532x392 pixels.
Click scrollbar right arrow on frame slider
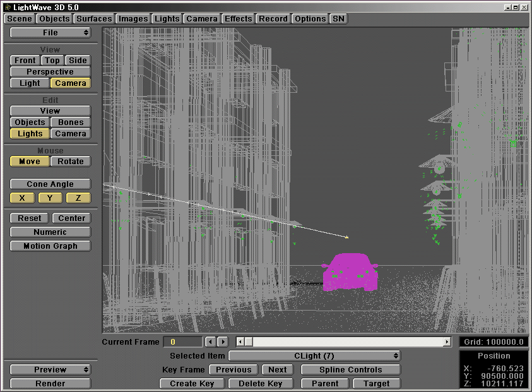click(447, 342)
